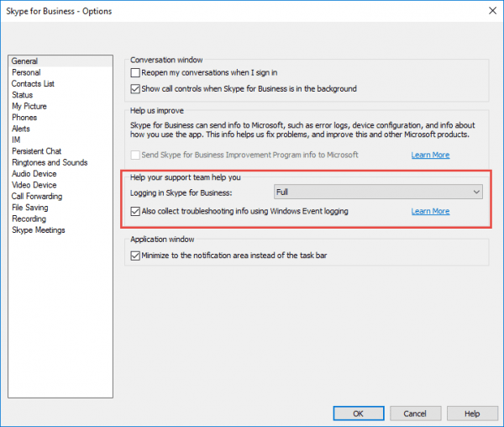Open Learn More link for Event logging
Screen dimensions: 504x427
click(430, 211)
